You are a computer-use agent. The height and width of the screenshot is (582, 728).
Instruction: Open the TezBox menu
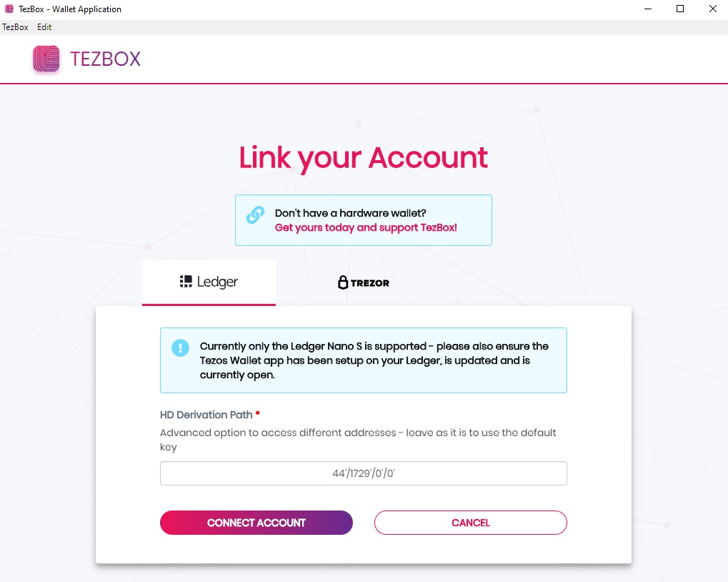[15, 27]
